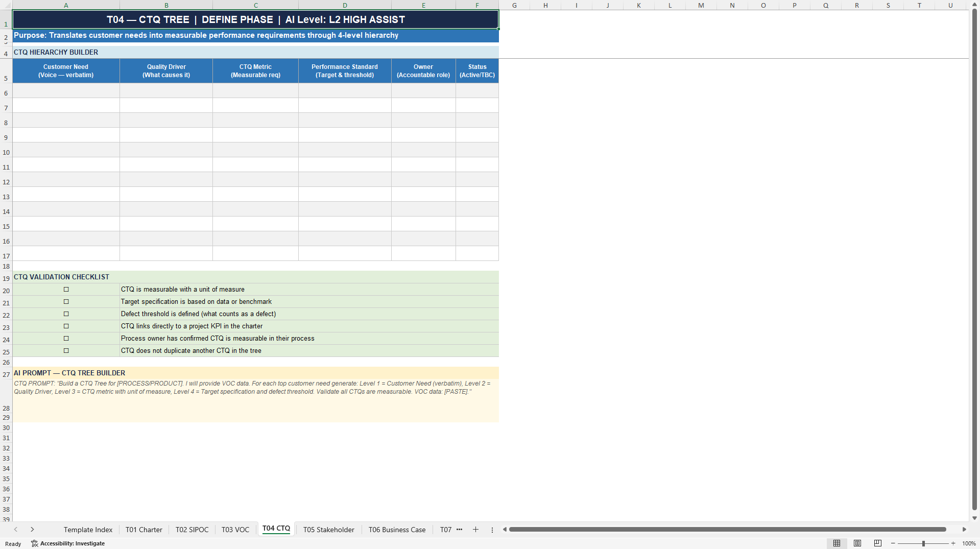Select all cells using corner triangle
Viewport: 980px width, 549px height.
pos(6,5)
